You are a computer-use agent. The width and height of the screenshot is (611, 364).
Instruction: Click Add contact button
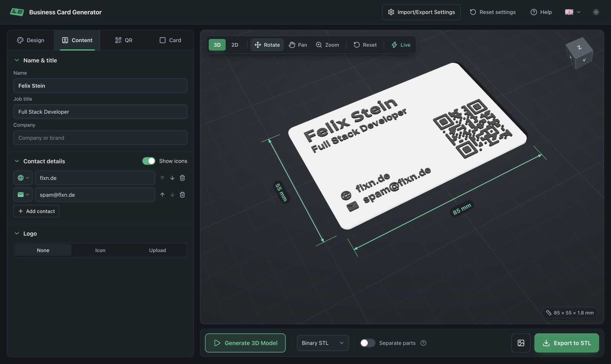(x=36, y=211)
